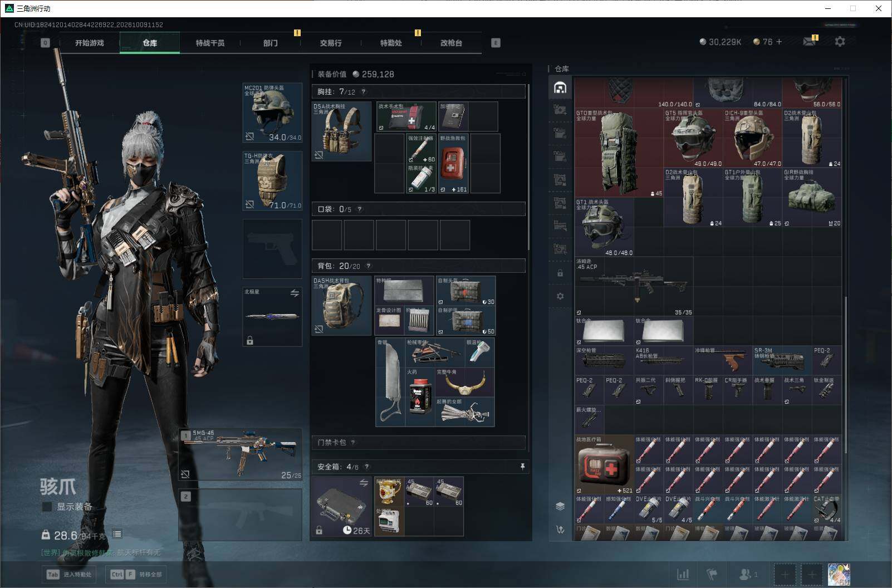This screenshot has height=588, width=892.
Task: Click 转移全部 Ctrl F button
Action: pyautogui.click(x=136, y=574)
